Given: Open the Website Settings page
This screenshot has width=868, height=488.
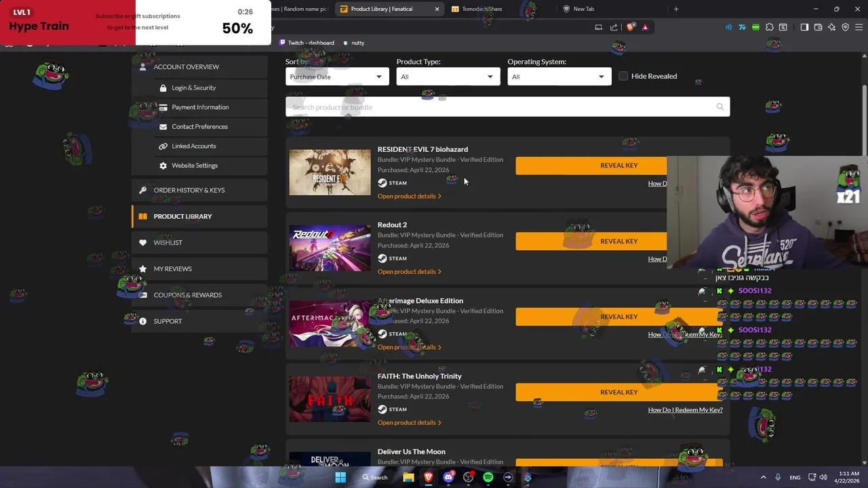Looking at the screenshot, I should click(x=210, y=165).
